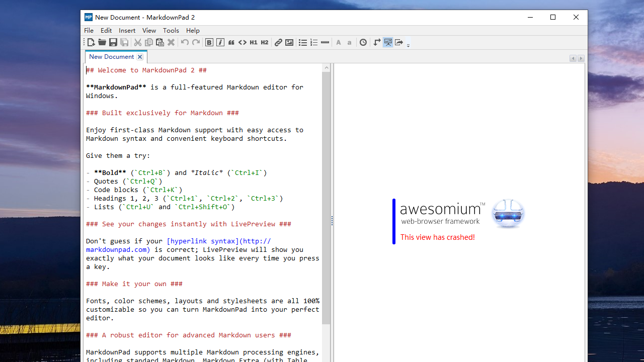
Task: Insert a horizontal rule from the toolbar
Action: pos(325,42)
